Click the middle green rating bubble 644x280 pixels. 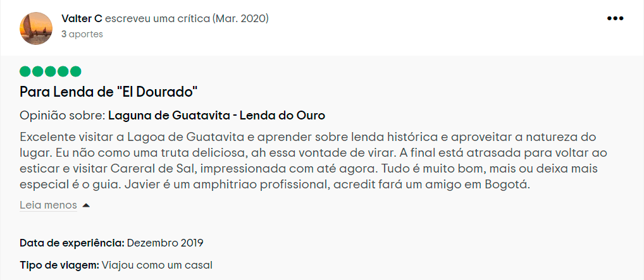[x=51, y=71]
